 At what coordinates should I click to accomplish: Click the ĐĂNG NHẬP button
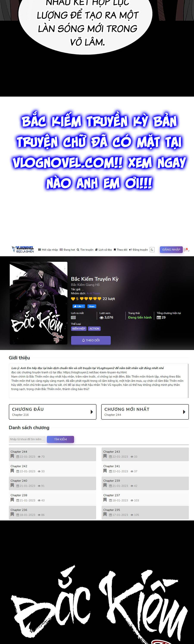pos(171,249)
